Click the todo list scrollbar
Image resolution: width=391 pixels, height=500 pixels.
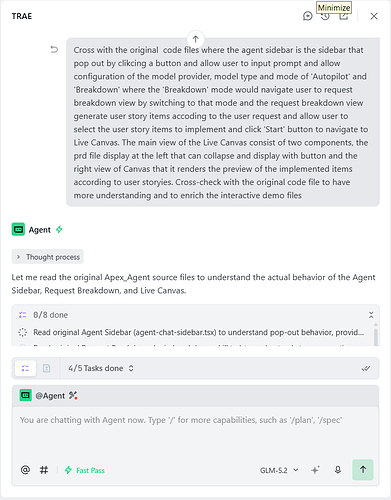click(376, 337)
